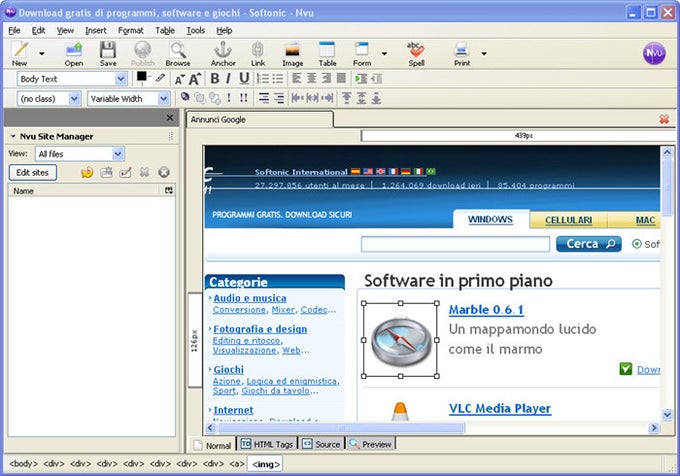Click the Print toolbar icon
Screen dimensions: 680x476
(462, 54)
